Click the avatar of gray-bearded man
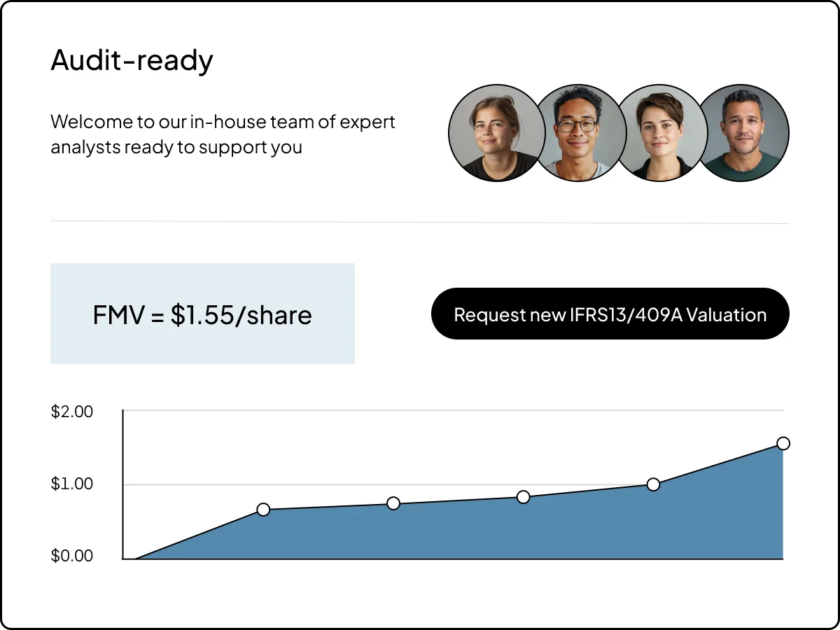Image resolution: width=840 pixels, height=630 pixels. coord(743,133)
